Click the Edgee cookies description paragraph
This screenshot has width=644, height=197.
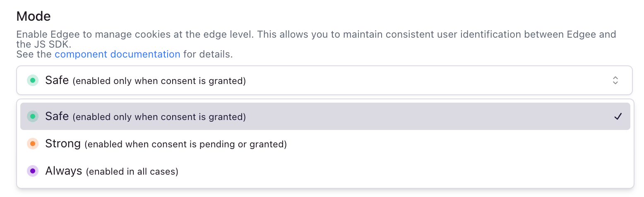tap(316, 34)
